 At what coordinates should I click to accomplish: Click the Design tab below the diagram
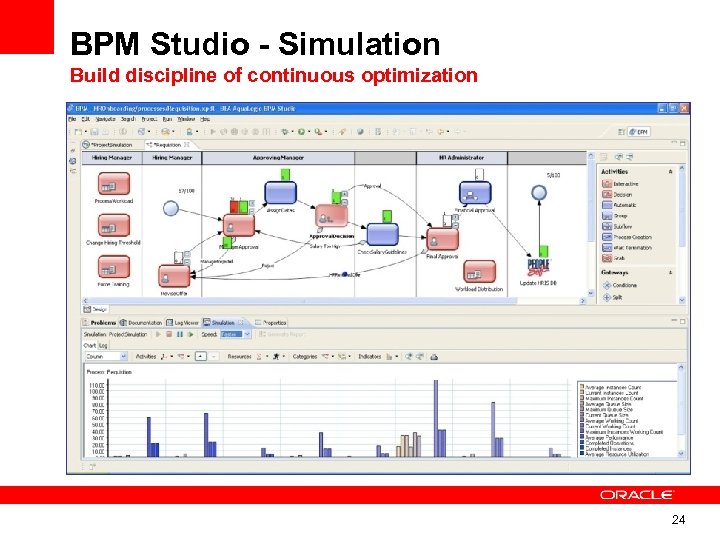tap(96, 309)
